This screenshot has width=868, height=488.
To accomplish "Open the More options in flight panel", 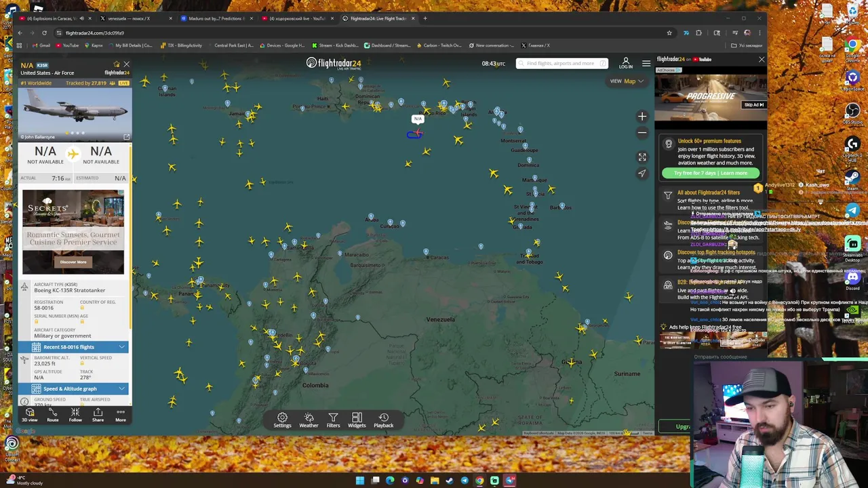I will click(x=120, y=415).
